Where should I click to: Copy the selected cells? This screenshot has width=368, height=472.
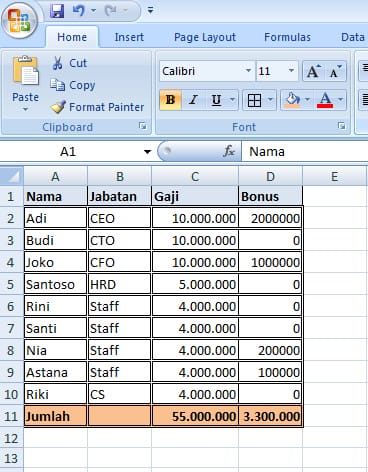click(x=73, y=85)
